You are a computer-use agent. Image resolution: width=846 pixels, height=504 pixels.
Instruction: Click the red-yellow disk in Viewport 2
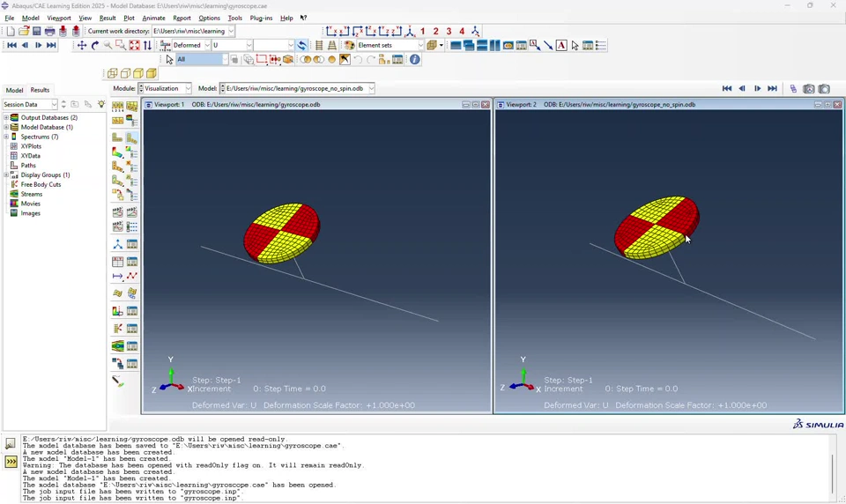[x=657, y=226]
